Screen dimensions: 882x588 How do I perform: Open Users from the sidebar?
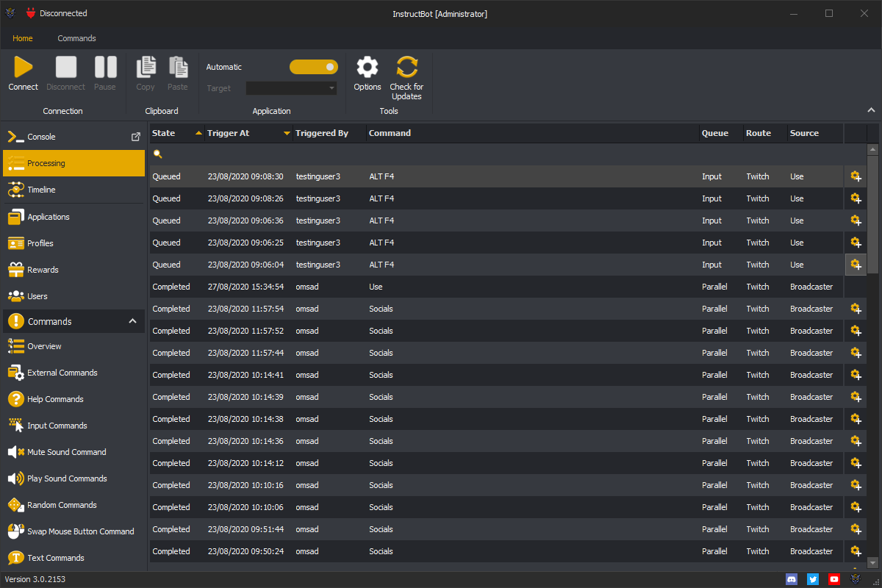pyautogui.click(x=73, y=296)
